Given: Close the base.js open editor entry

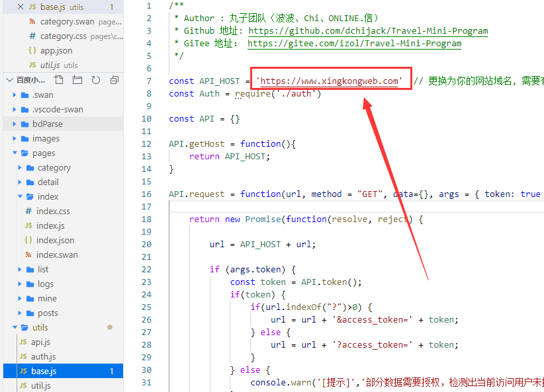Looking at the screenshot, I should tap(20, 7).
